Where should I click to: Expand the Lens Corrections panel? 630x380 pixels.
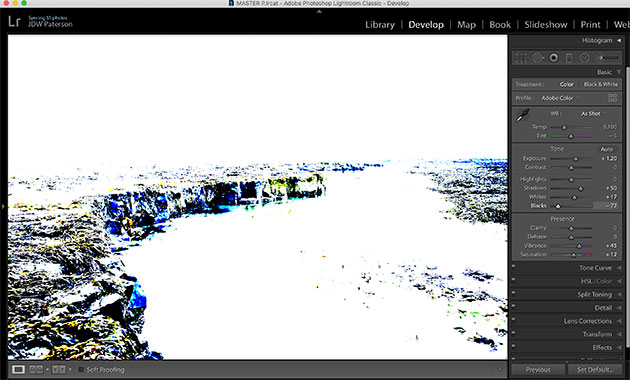619,321
